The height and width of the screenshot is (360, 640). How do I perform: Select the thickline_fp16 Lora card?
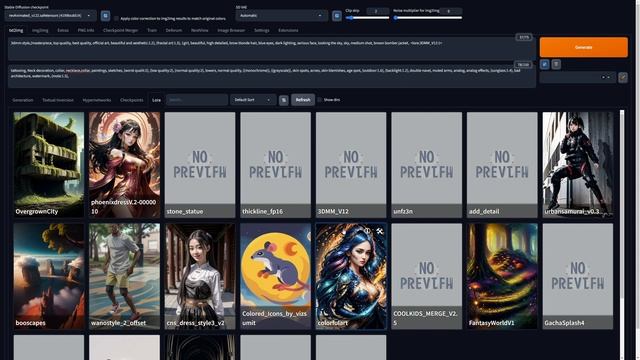coord(276,165)
